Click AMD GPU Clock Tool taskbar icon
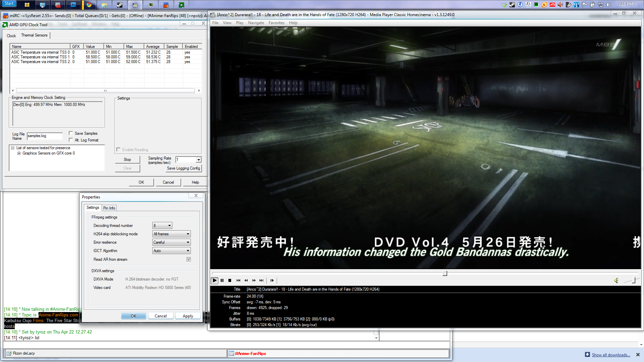Viewport: 644px width, 362px height. pyautogui.click(x=181, y=5)
